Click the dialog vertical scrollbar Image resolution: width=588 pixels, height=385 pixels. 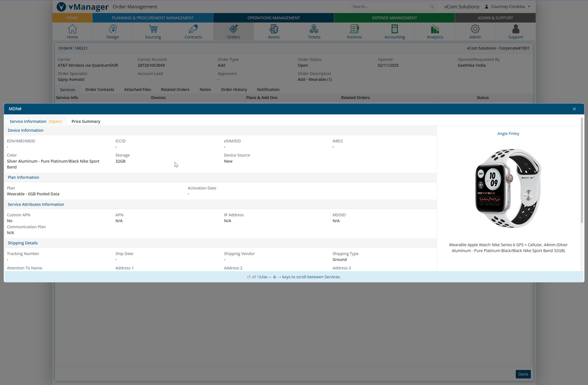[582, 171]
